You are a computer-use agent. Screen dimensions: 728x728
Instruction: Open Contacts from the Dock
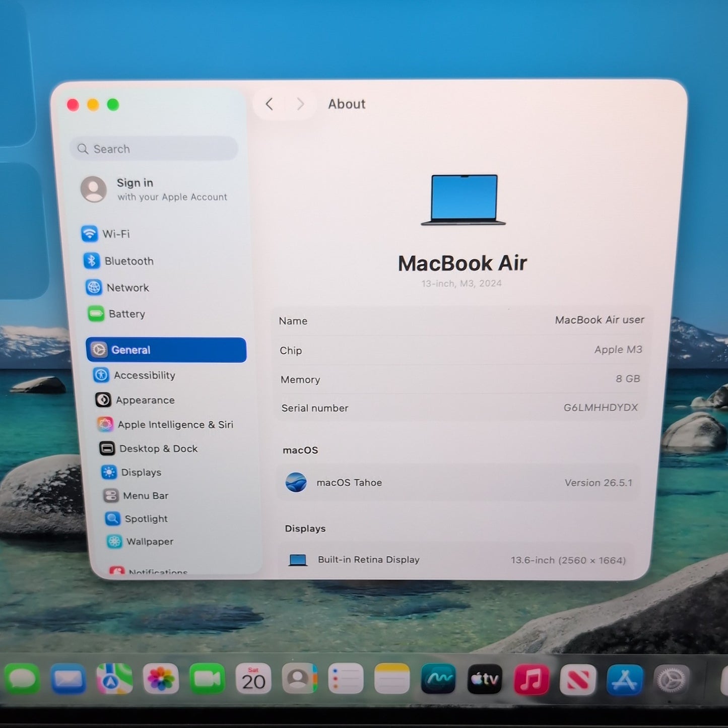[300, 679]
